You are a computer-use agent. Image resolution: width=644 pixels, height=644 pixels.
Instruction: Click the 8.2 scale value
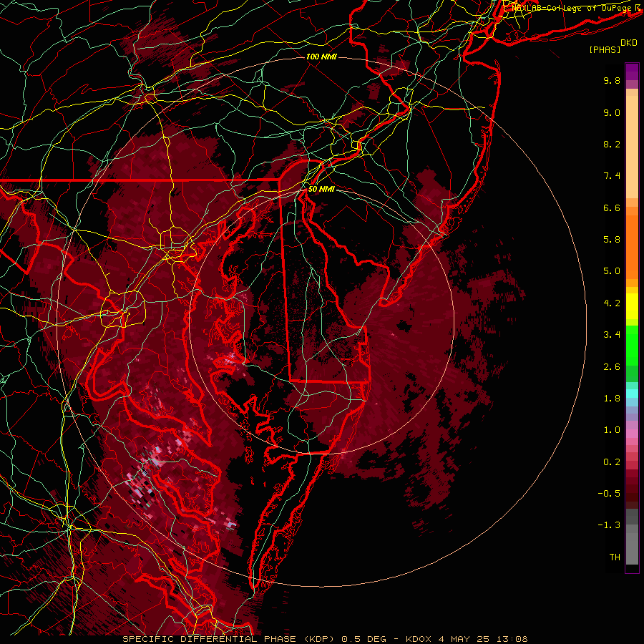[612, 144]
